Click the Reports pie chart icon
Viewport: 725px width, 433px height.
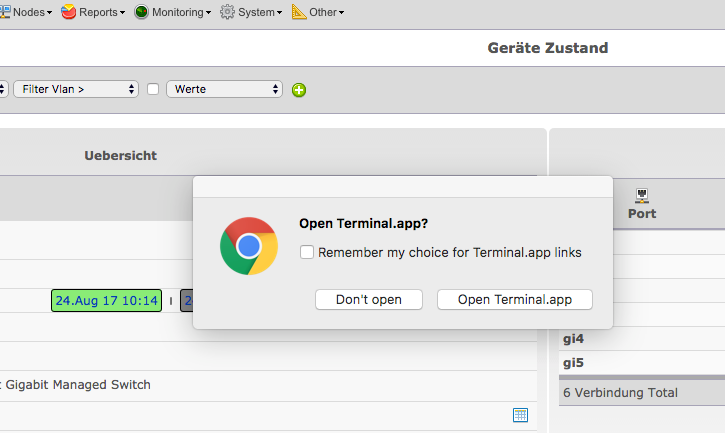[x=68, y=12]
